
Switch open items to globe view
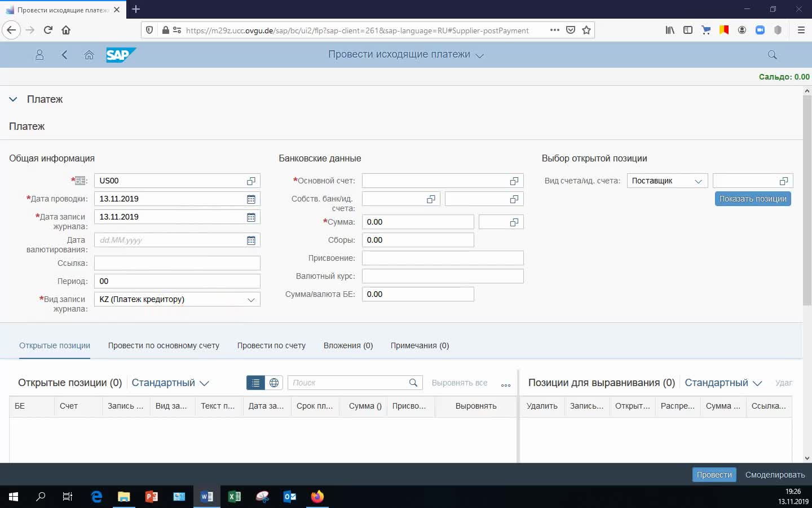274,383
